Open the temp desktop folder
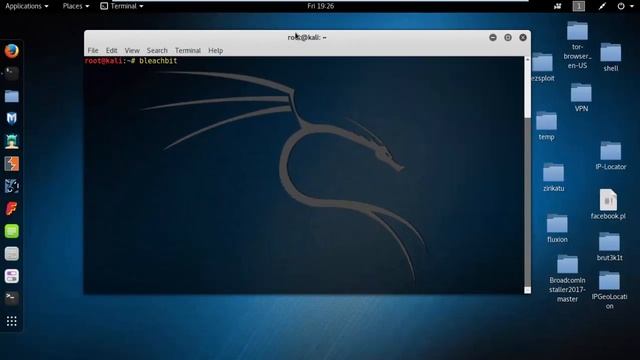Image resolution: width=640 pixels, height=360 pixels. (x=546, y=126)
